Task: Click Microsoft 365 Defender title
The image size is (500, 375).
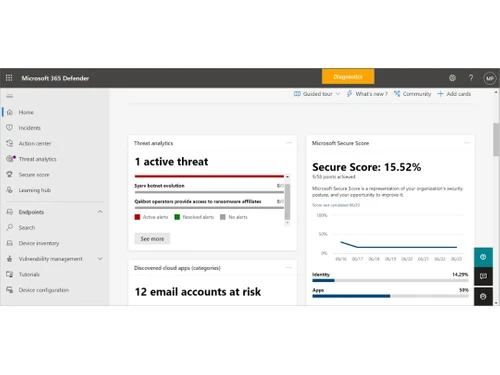Action: pos(55,78)
